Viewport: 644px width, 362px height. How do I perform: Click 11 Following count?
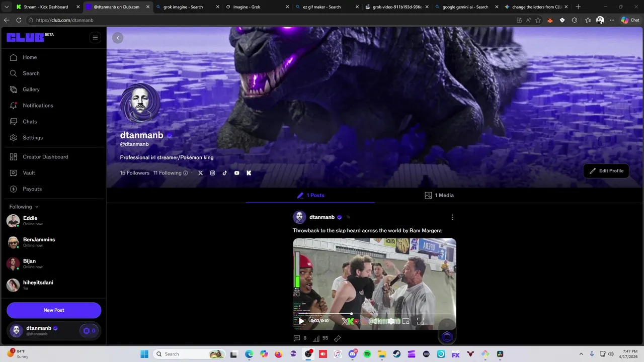[168, 173]
